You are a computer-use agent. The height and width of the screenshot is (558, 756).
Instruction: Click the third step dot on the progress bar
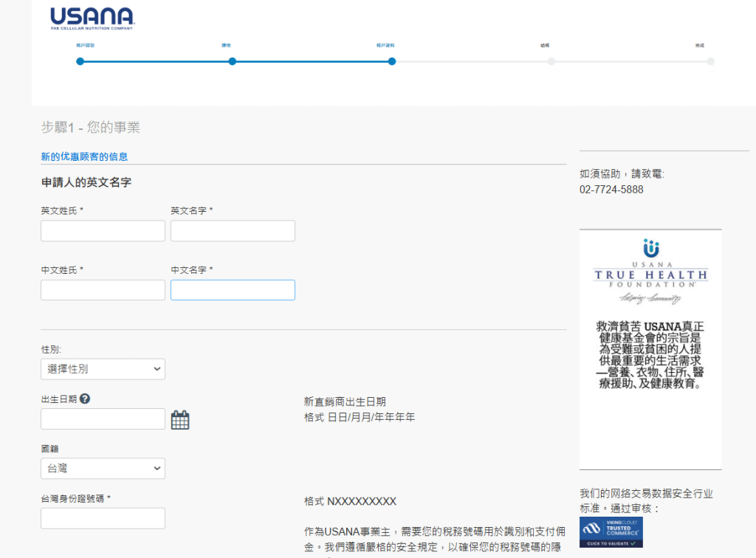click(x=392, y=61)
